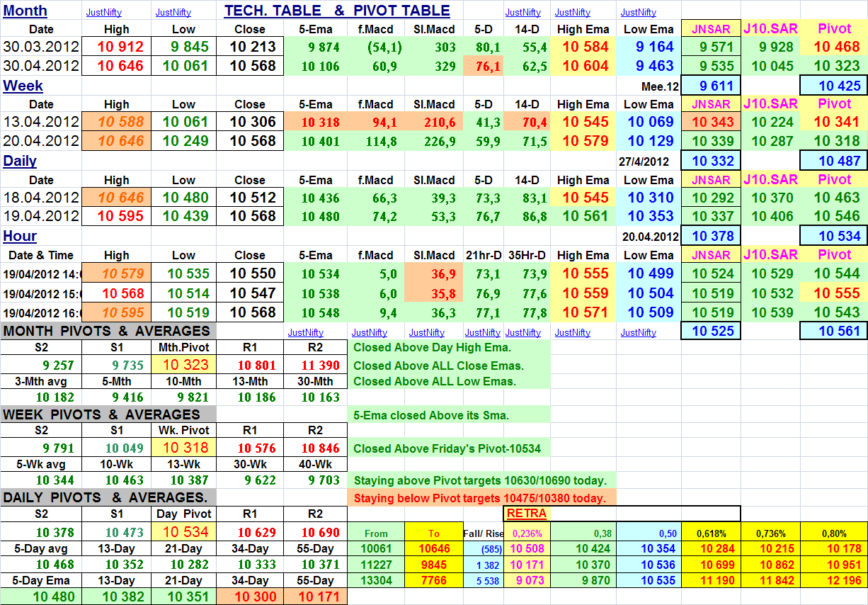Click the boxed value 10 525
The height and width of the screenshot is (605, 868).
[x=711, y=331]
